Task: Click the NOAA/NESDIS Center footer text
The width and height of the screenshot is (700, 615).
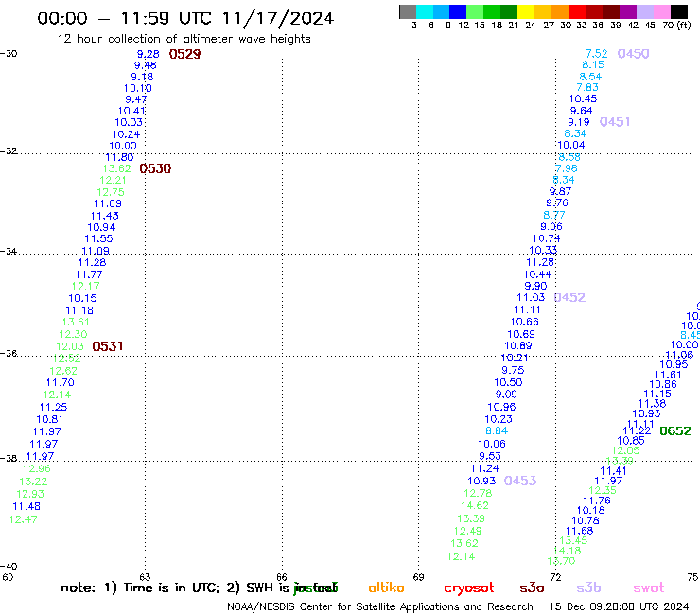Action: coord(380,606)
